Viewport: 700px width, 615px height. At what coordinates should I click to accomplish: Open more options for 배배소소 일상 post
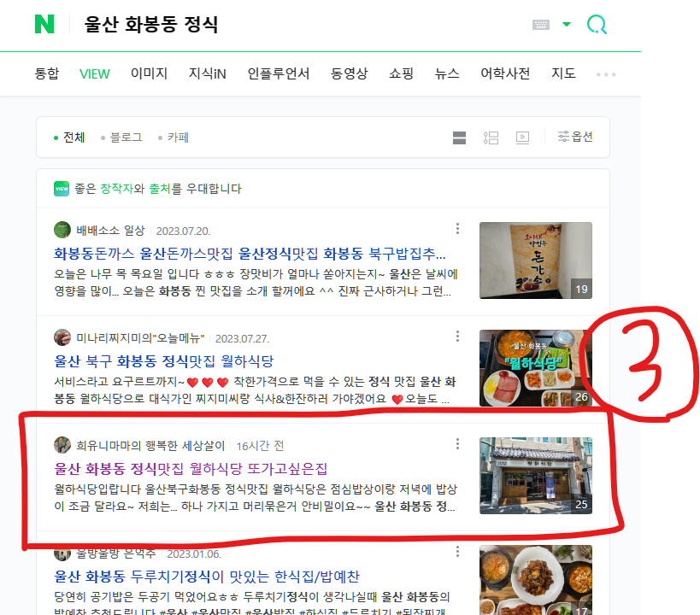(x=457, y=229)
